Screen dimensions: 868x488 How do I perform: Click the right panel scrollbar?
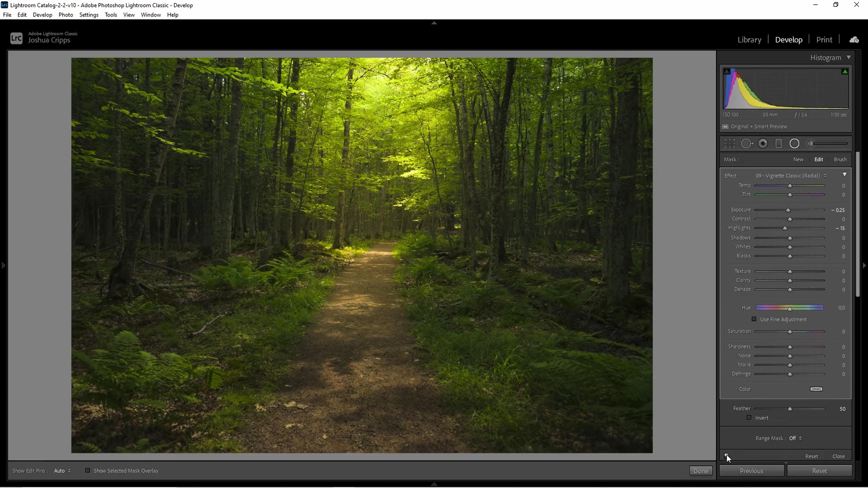click(858, 224)
